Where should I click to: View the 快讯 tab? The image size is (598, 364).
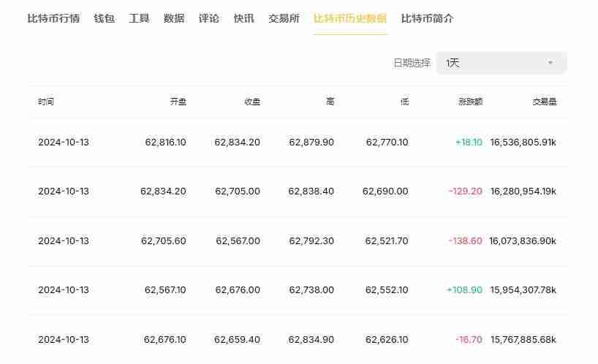click(243, 18)
